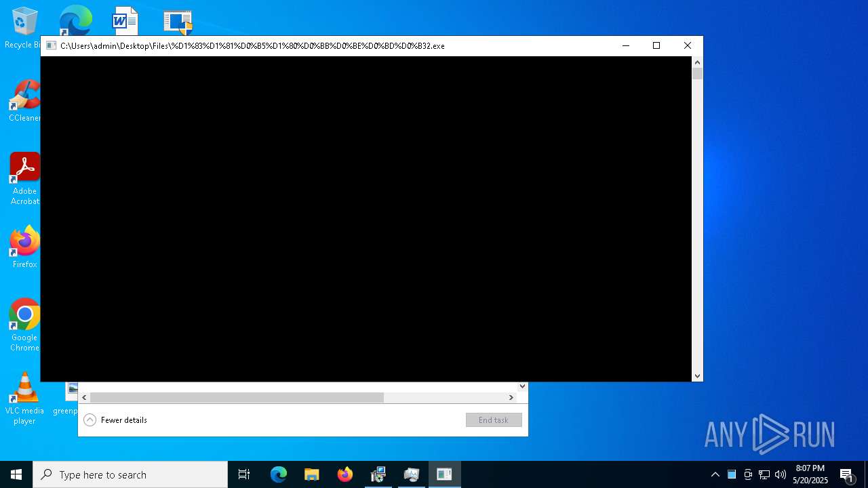The image size is (868, 488).
Task: Open the network status tray icon
Action: pyautogui.click(x=764, y=474)
